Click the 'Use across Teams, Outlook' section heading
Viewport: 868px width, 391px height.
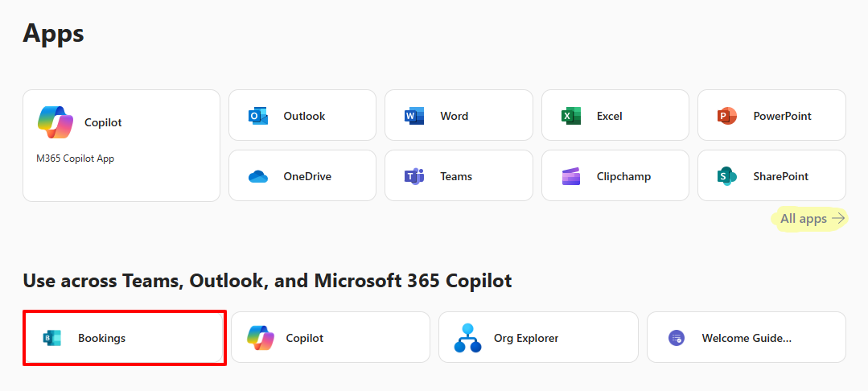tap(267, 281)
